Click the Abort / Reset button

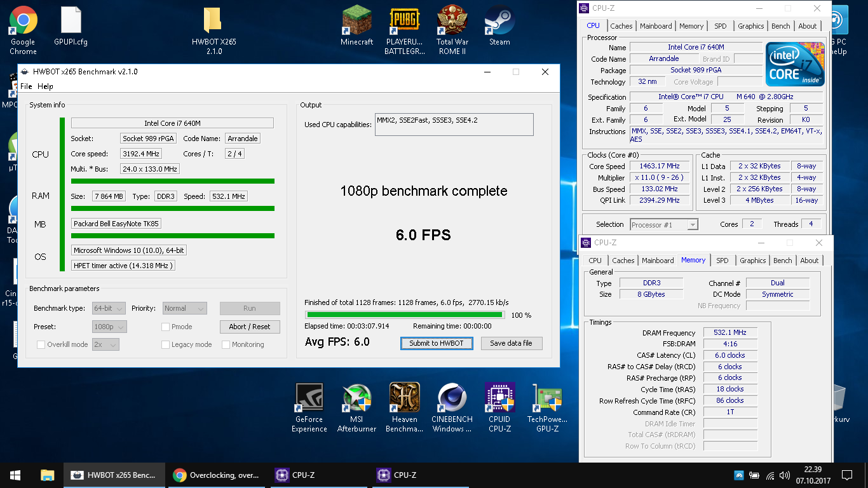click(250, 327)
